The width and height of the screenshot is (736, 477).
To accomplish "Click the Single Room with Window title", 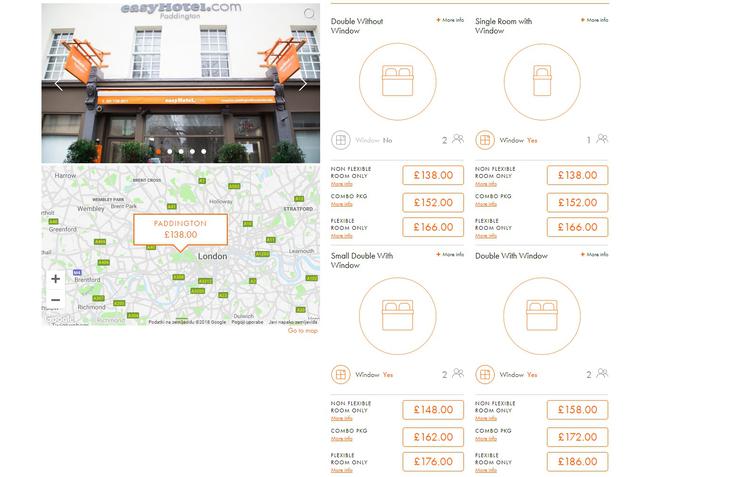I will pos(503,26).
